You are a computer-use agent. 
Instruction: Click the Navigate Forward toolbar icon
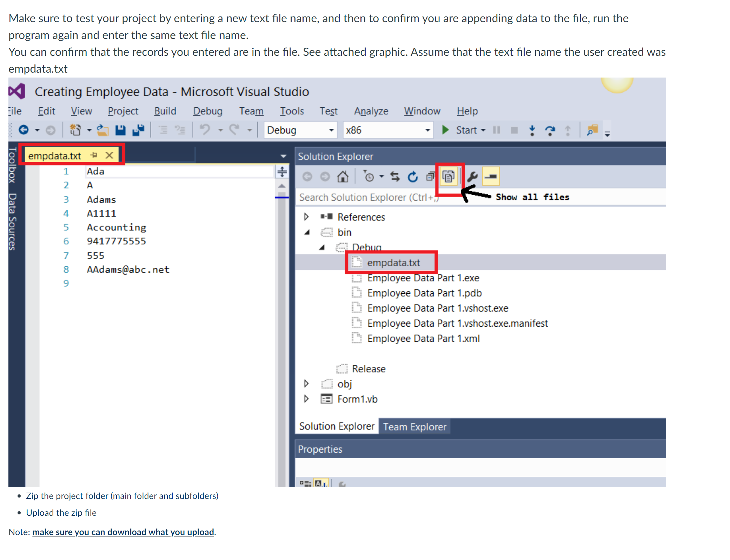[x=51, y=130]
